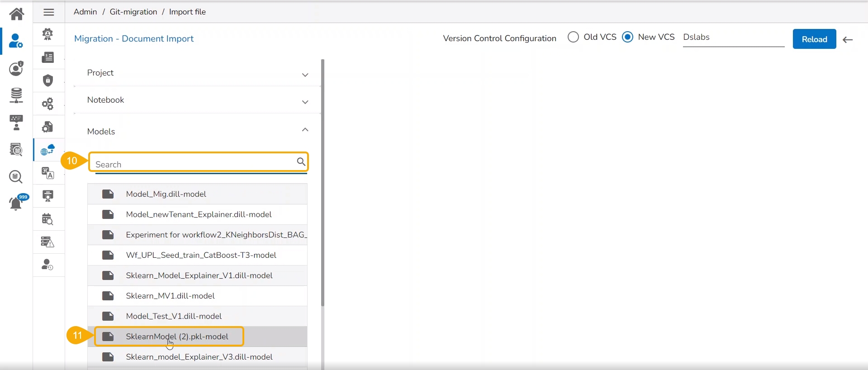Select the New VCS radio button
This screenshot has height=370, width=868.
click(627, 37)
